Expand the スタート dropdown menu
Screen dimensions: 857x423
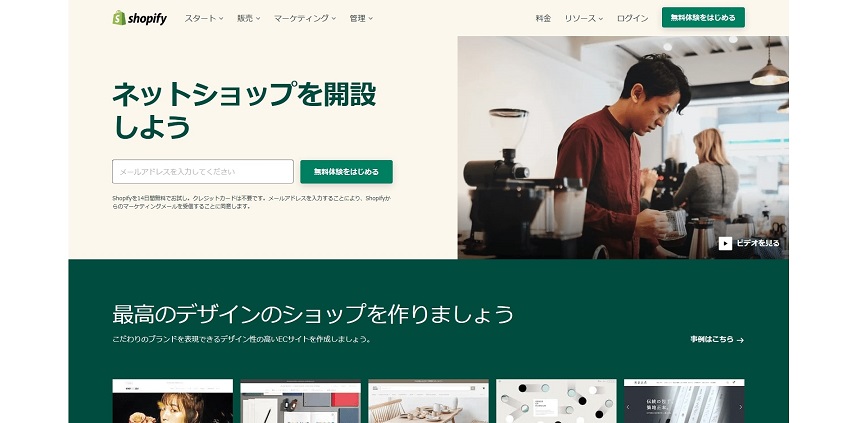204,18
